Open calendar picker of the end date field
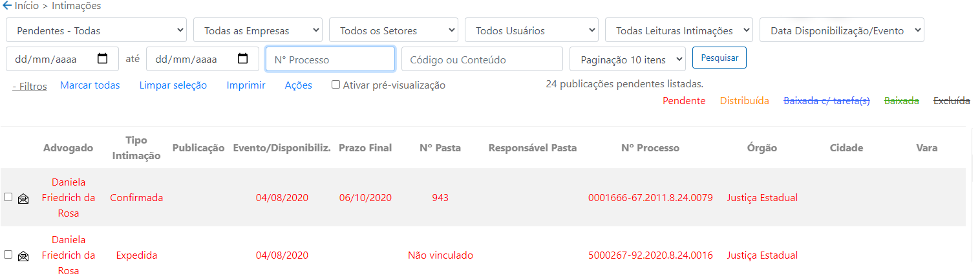The image size is (980, 280). pyautogui.click(x=243, y=59)
